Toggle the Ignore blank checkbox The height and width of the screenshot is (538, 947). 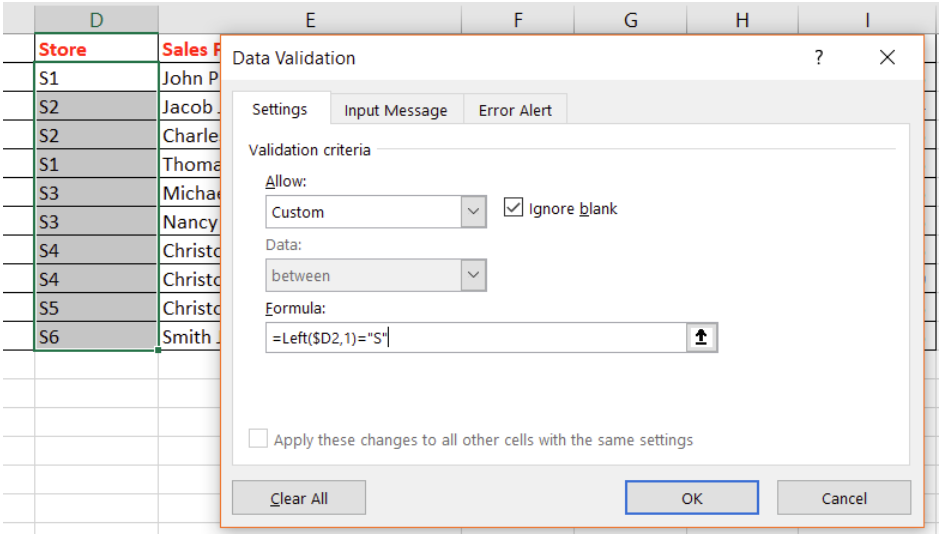click(x=514, y=208)
